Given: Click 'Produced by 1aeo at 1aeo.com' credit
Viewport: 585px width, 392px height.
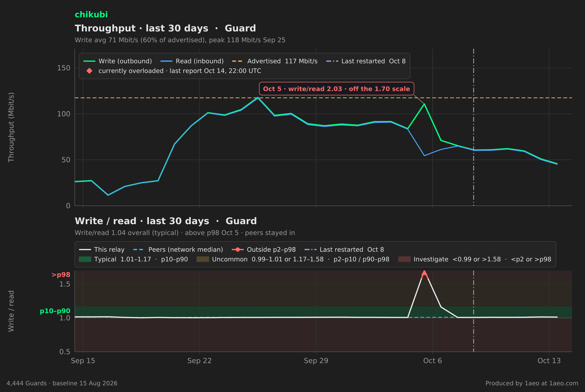Looking at the screenshot, I should 532,383.
